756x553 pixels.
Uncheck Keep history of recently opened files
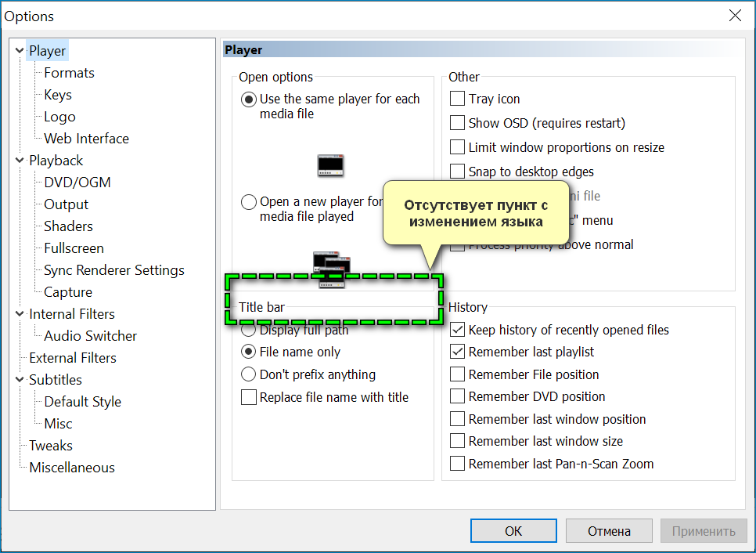[458, 330]
